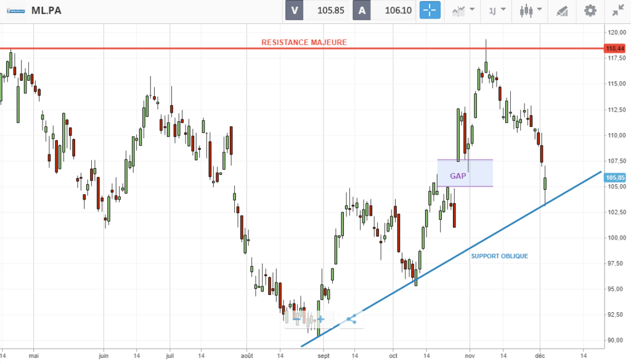This screenshot has width=631, height=364.
Task: Click the 100,00 price axis label
Action: tap(616, 238)
